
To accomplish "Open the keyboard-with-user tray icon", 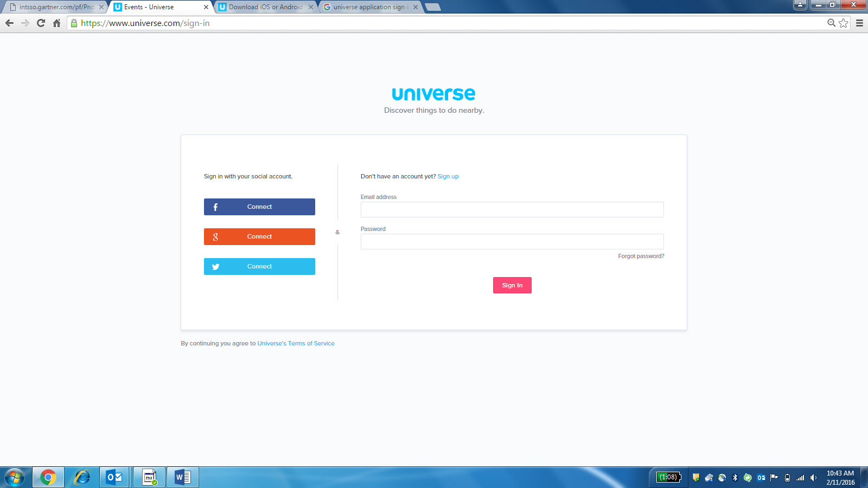I will 709,478.
